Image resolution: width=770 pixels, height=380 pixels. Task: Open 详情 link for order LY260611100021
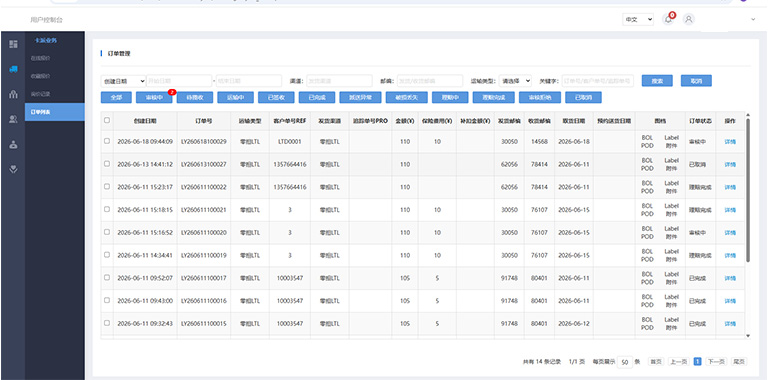tap(730, 210)
